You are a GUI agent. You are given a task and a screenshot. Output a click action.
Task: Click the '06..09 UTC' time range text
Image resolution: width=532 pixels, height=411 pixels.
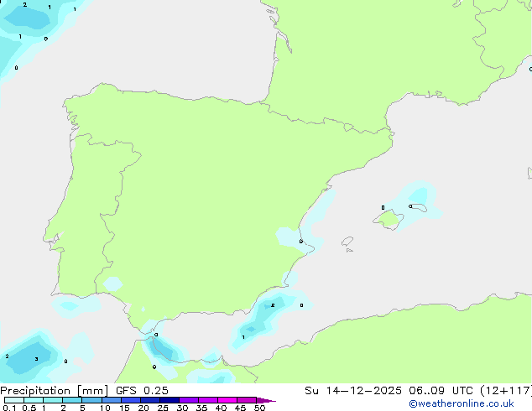[441, 391]
